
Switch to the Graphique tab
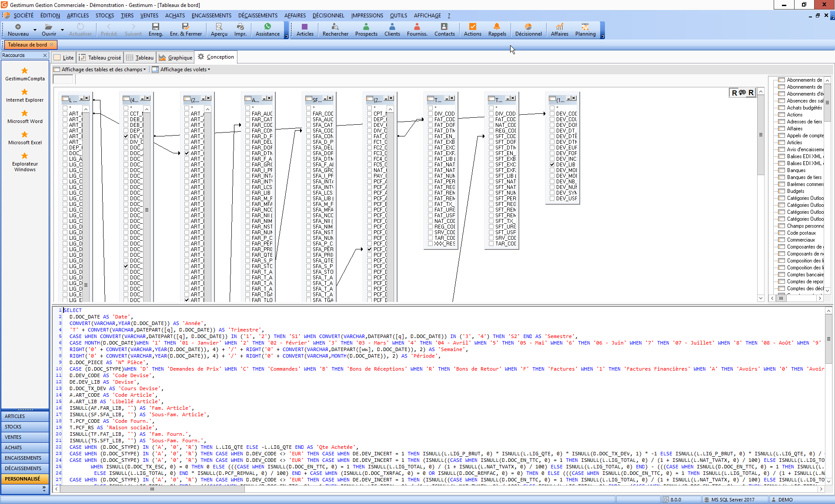(x=175, y=57)
